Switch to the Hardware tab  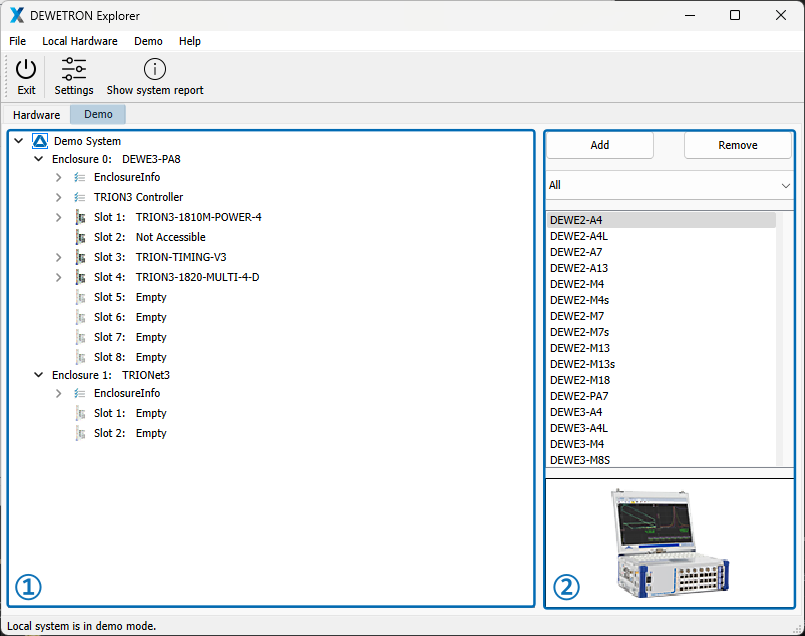pyautogui.click(x=36, y=114)
